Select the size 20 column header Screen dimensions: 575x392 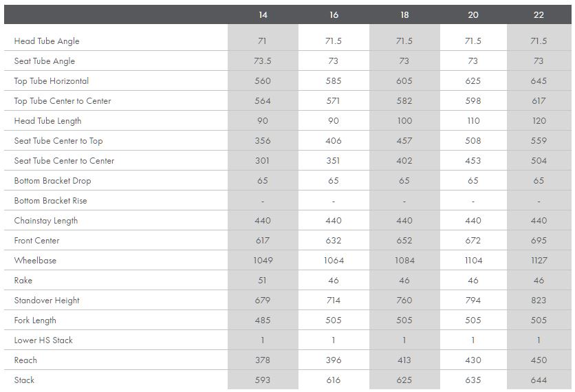[x=473, y=15]
